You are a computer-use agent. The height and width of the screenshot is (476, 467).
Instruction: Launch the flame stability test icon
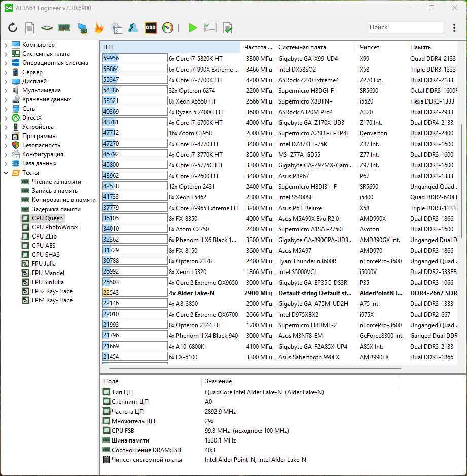pos(99,28)
